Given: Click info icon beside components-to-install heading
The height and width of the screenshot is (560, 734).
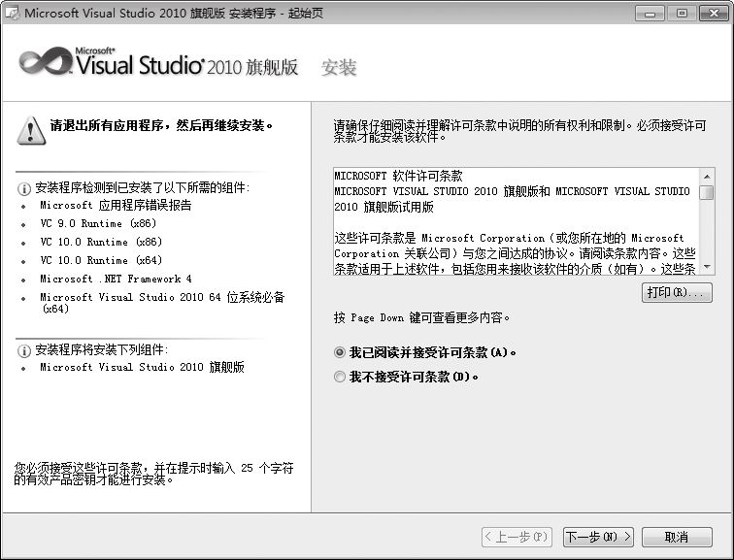Looking at the screenshot, I should pos(23,350).
